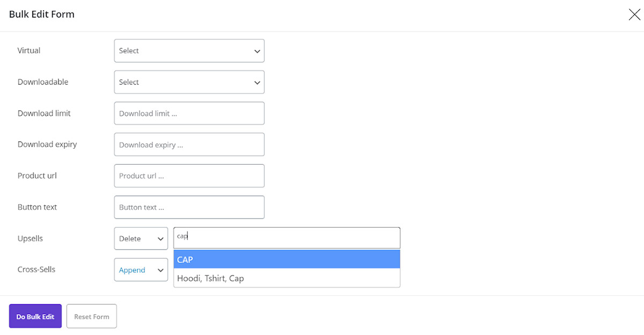The image size is (644, 335).
Task: Click the Bulk Edit Form title
Action: point(42,14)
